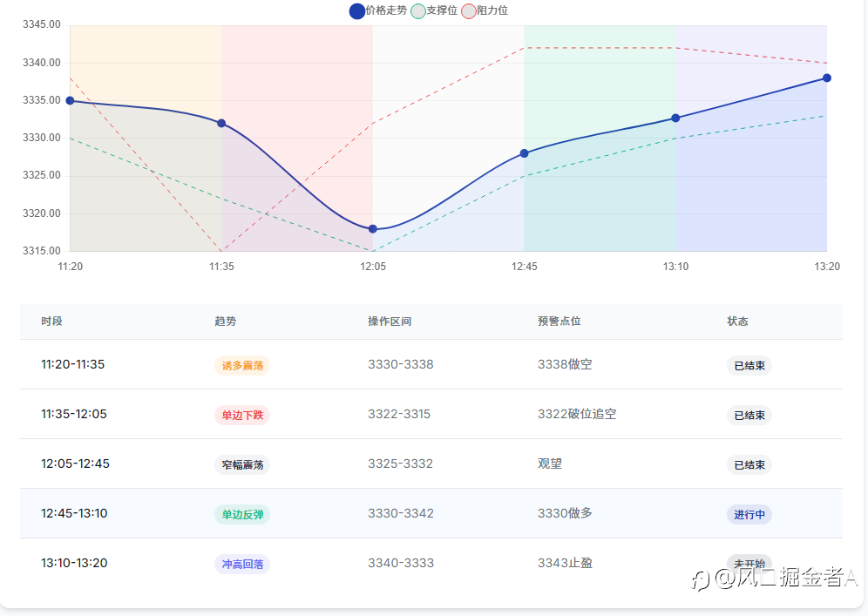This screenshot has height=616, width=868.
Task: Click the 进行中 status badge
Action: [749, 515]
